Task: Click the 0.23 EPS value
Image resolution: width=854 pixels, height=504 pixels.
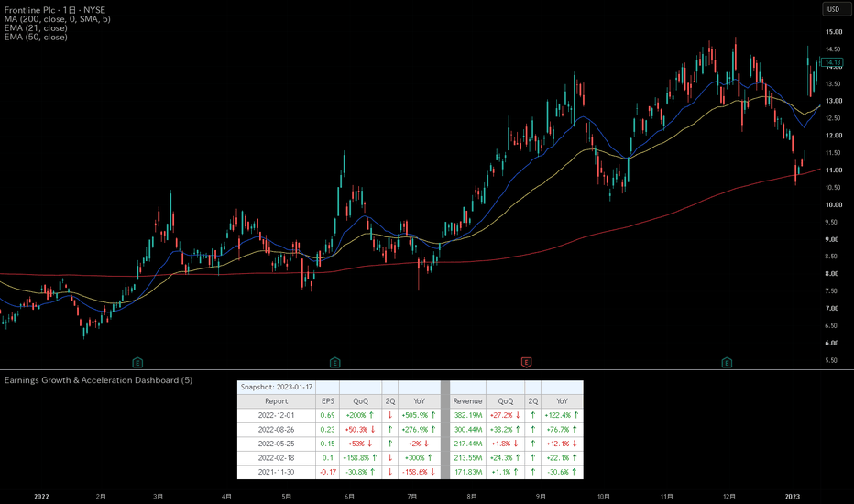Action: pos(327,430)
